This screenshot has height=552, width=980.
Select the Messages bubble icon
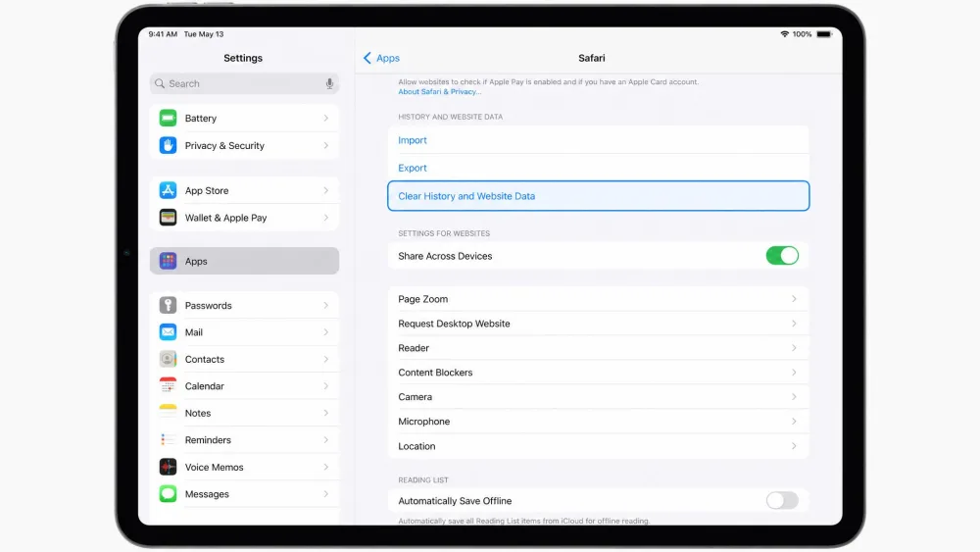tap(168, 494)
